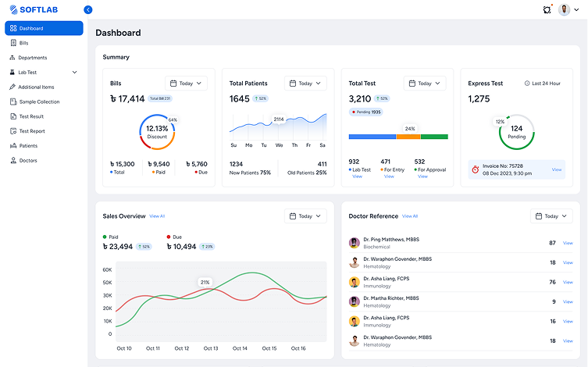The width and height of the screenshot is (588, 367).
Task: Click the 21% tooltip on sales chart
Action: (x=205, y=283)
